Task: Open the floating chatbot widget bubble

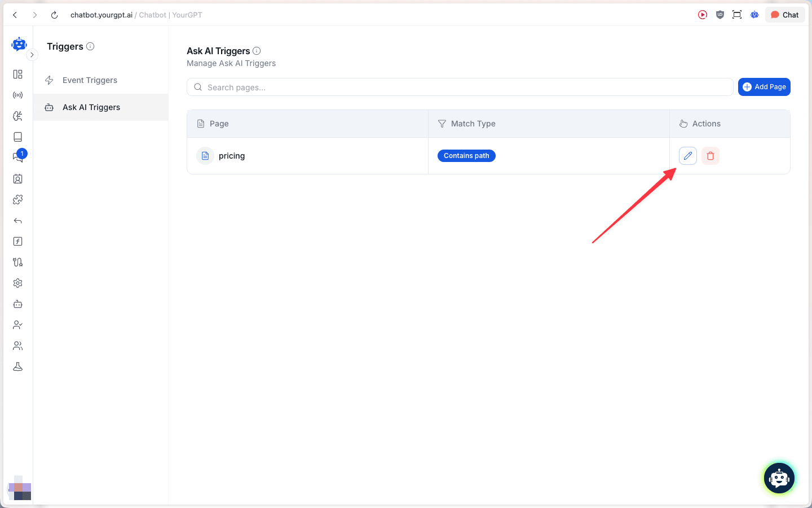Action: click(x=779, y=478)
